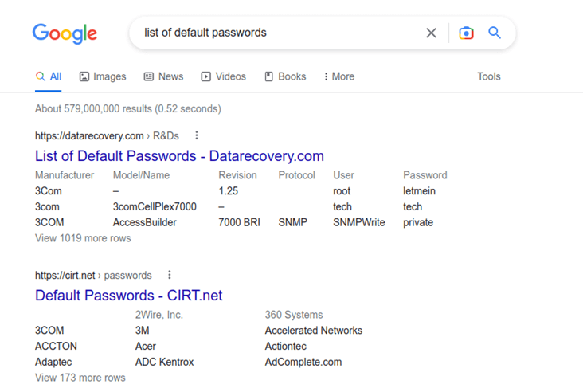Screen dimensions: 583x392
Task: Switch to the Images tab
Action: click(x=103, y=76)
